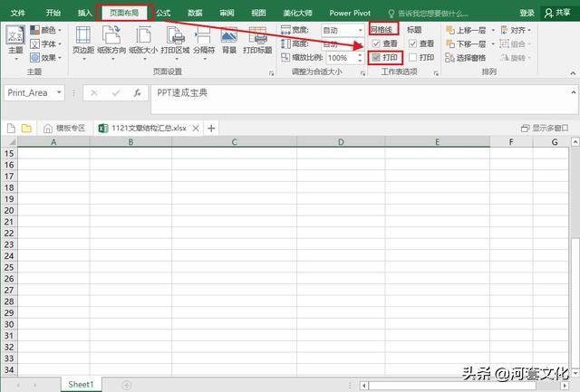Switch to the Power Pivot tab

(350, 13)
